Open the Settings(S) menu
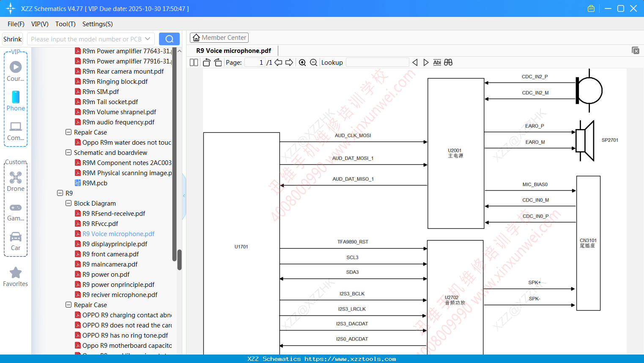 98,24
